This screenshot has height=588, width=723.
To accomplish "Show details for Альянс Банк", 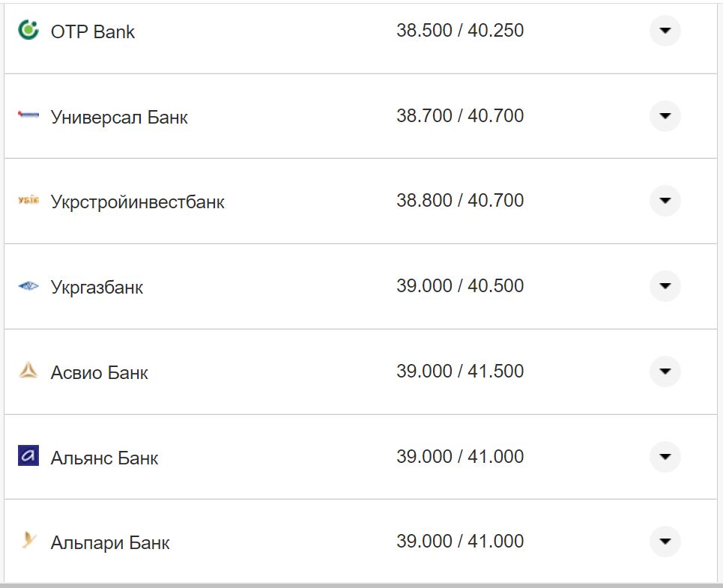I will click(665, 456).
